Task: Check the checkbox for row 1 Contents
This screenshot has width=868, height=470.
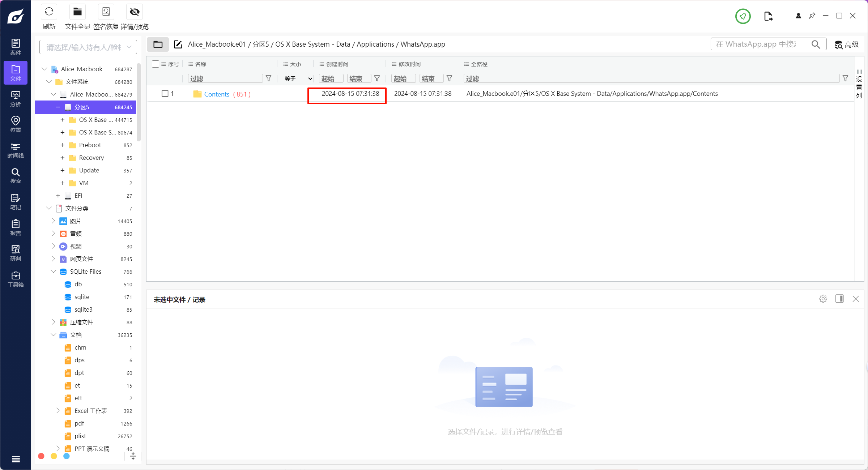Action: tap(165, 94)
